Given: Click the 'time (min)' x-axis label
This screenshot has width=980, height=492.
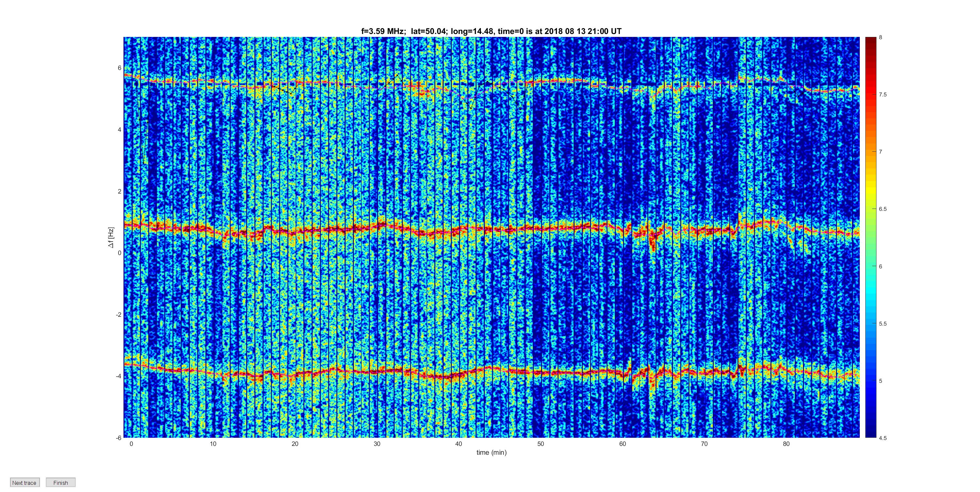Looking at the screenshot, I should (492, 452).
